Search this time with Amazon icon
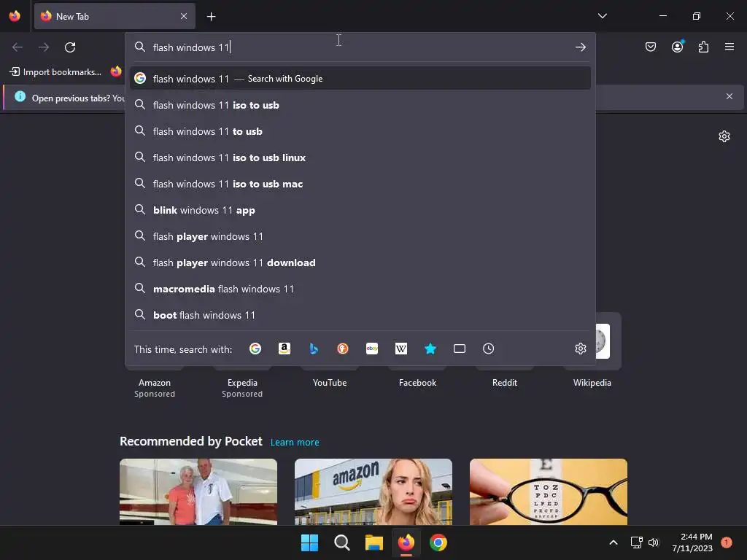 [285, 349]
